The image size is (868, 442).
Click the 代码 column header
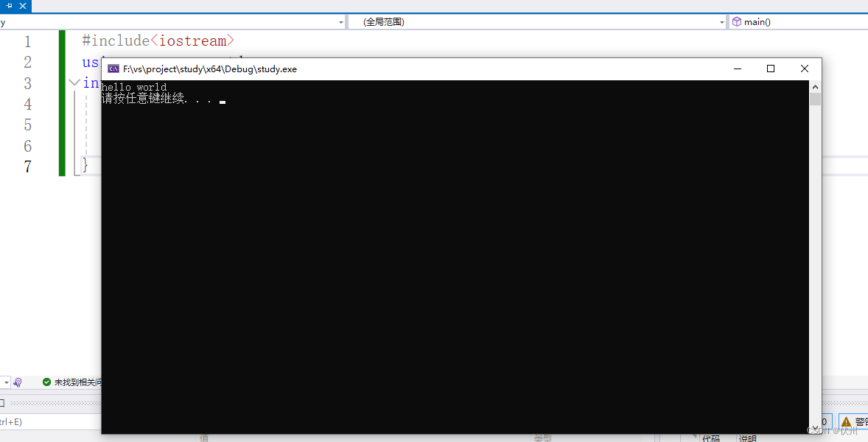pos(711,438)
